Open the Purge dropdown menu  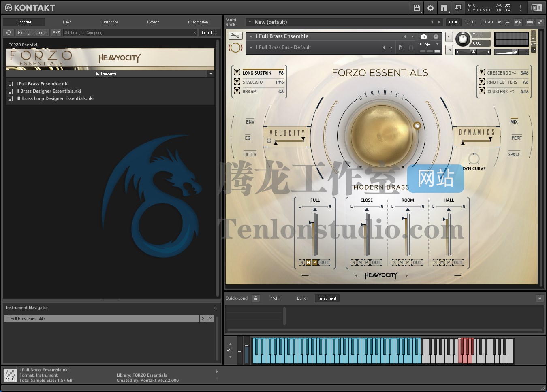click(x=437, y=44)
